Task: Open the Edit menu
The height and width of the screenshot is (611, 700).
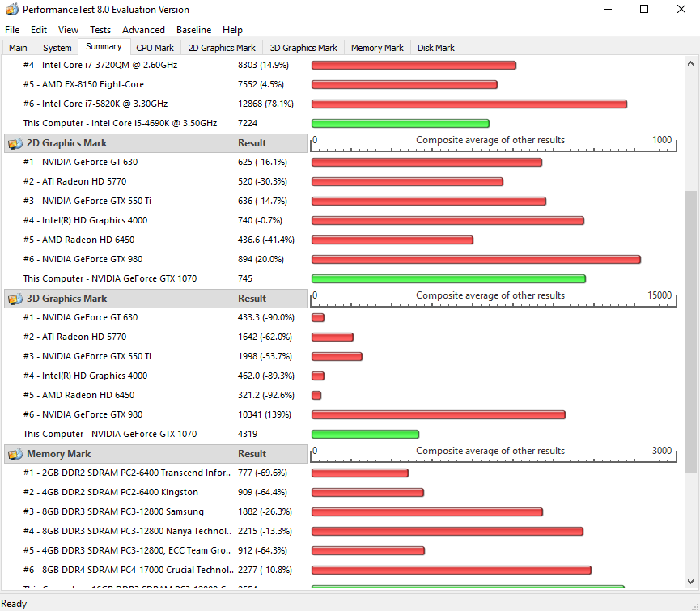Action: coord(39,30)
